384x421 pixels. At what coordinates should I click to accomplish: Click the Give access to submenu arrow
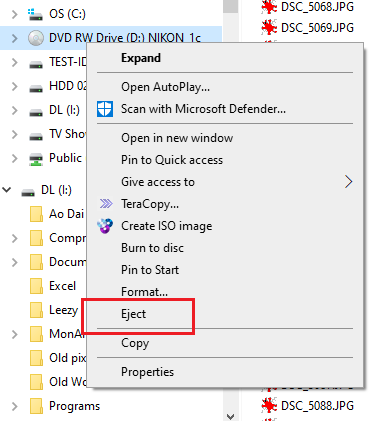[348, 182]
